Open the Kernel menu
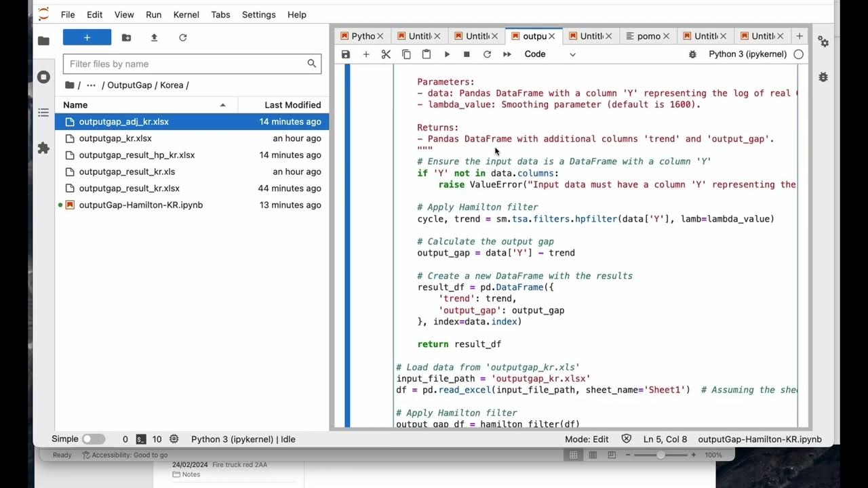Image resolution: width=868 pixels, height=488 pixels. point(186,14)
